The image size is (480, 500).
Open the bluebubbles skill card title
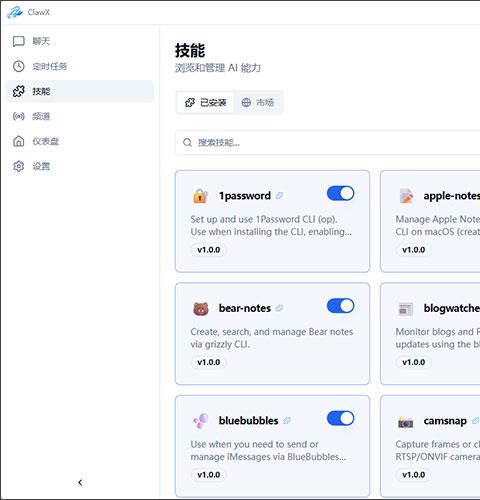[248, 421]
